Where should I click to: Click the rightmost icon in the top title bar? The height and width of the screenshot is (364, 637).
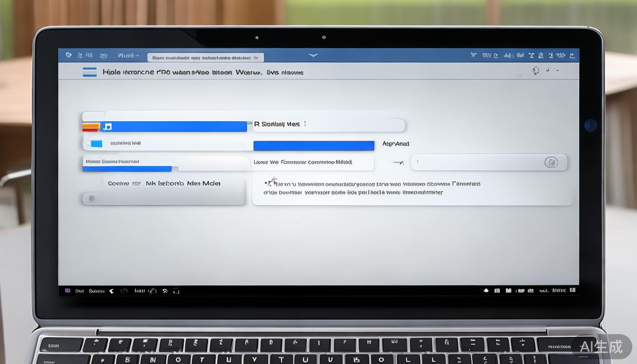(573, 55)
